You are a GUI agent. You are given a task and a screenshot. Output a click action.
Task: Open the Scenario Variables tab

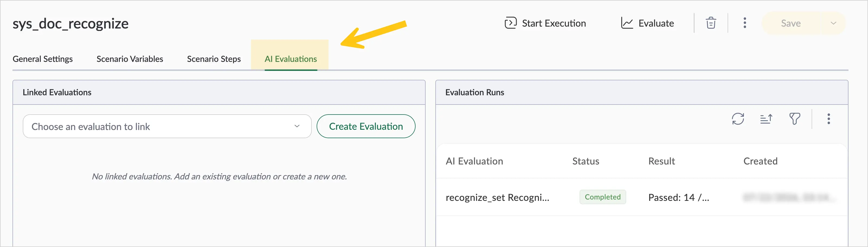(130, 59)
